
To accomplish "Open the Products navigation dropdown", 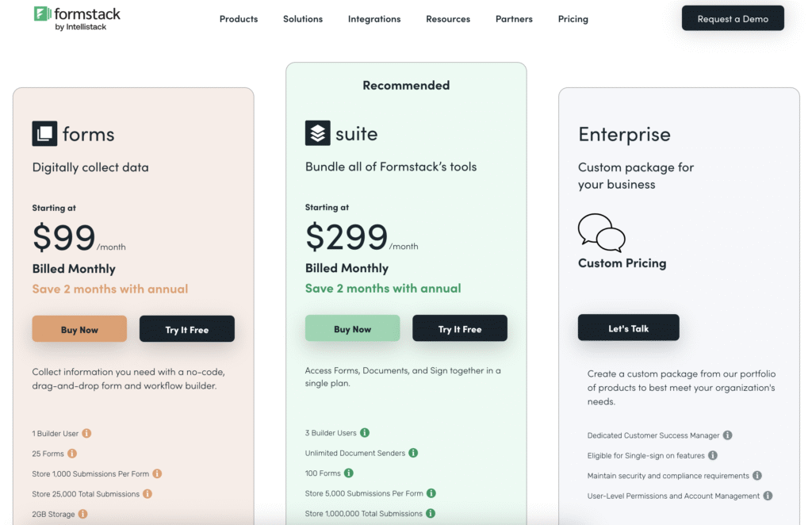I will click(239, 18).
